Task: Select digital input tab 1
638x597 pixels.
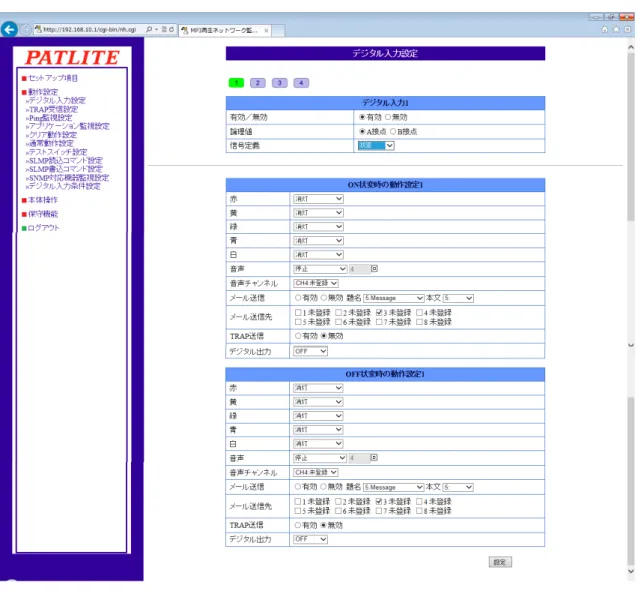Action: click(236, 83)
